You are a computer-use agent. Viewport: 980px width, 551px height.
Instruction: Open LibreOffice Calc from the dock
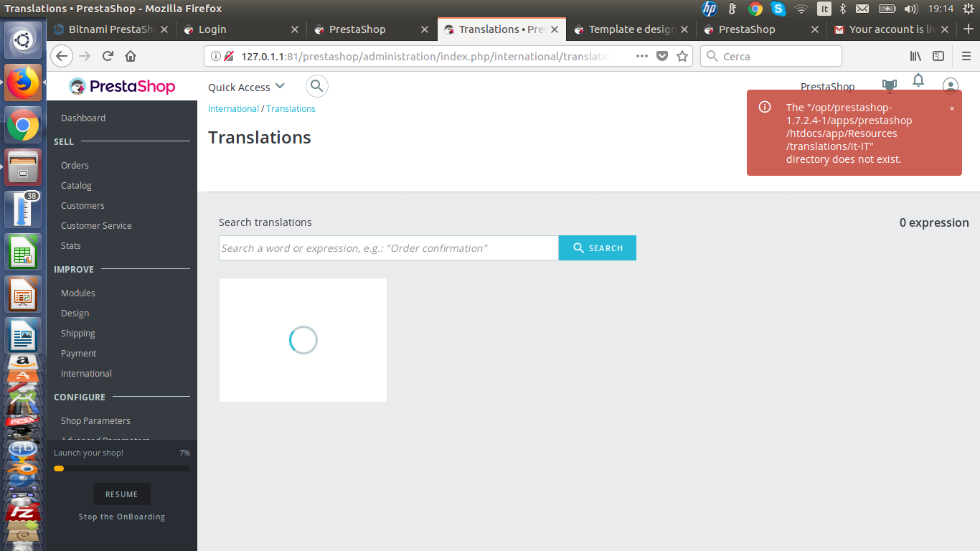(x=23, y=253)
